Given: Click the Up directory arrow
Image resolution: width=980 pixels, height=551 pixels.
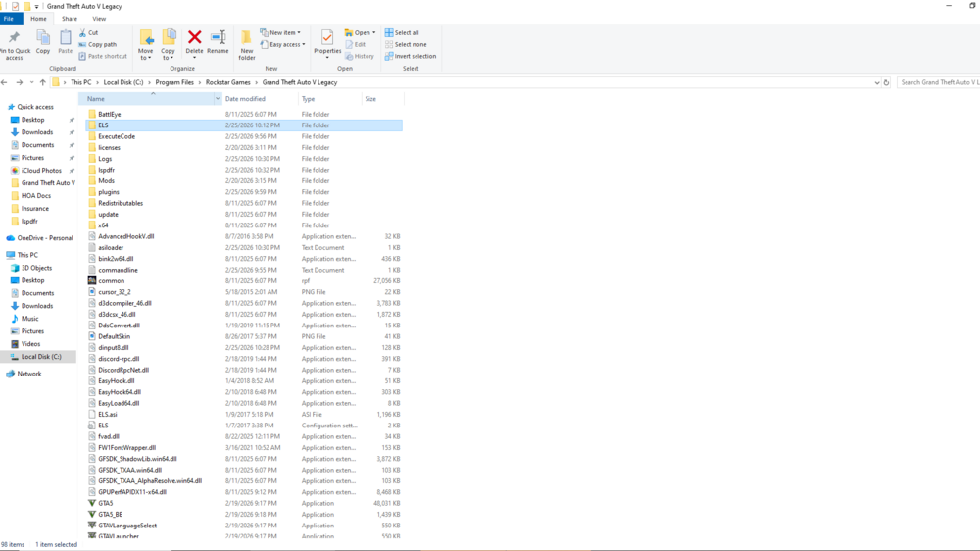Looking at the screenshot, I should [42, 82].
